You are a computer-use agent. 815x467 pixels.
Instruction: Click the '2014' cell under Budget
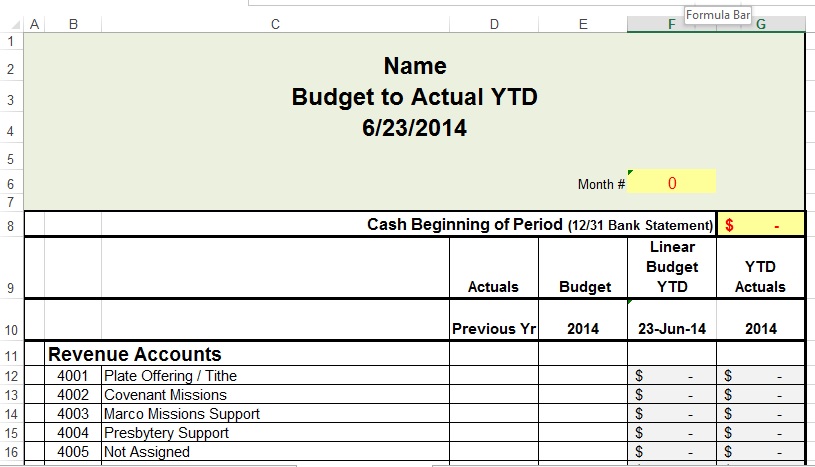coord(583,320)
